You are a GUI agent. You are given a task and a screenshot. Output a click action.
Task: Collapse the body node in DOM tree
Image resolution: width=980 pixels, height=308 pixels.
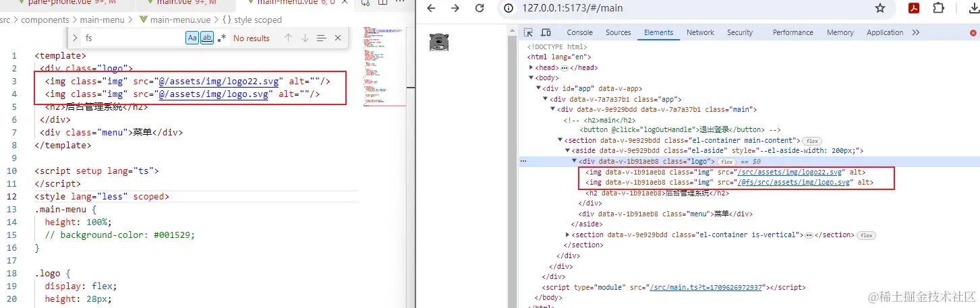(531, 78)
